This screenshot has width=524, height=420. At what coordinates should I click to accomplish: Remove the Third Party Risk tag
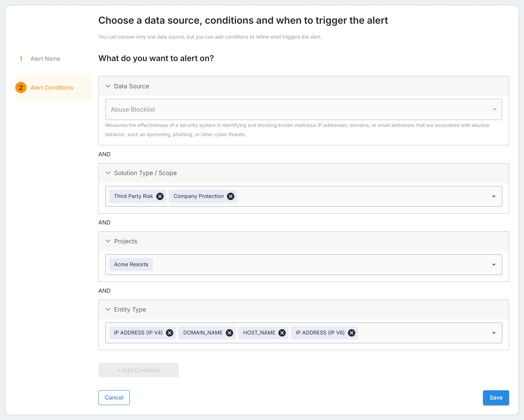pyautogui.click(x=160, y=196)
